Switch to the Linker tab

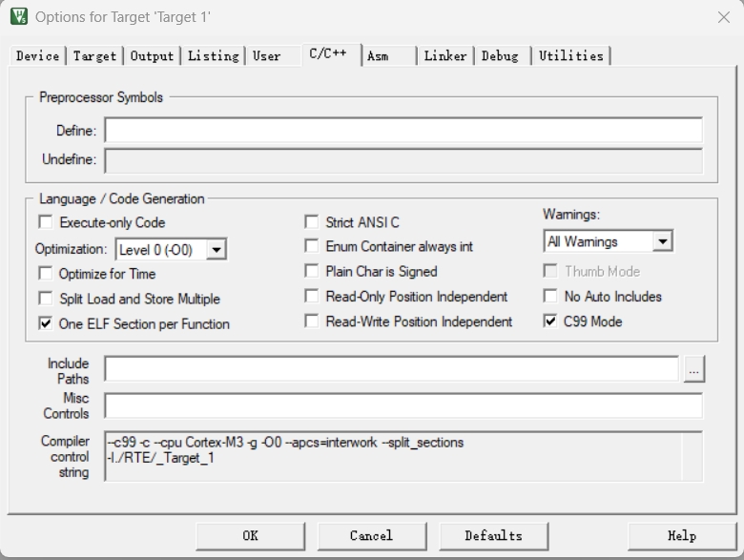[445, 56]
